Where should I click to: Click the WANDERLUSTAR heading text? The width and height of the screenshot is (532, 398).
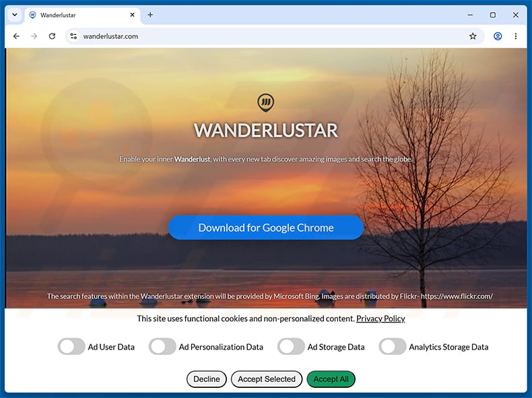(265, 130)
